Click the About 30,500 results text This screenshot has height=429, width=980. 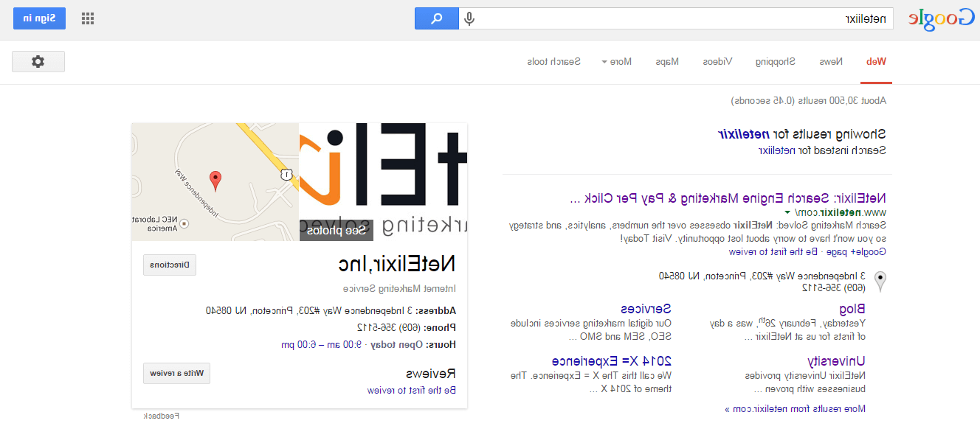click(809, 100)
